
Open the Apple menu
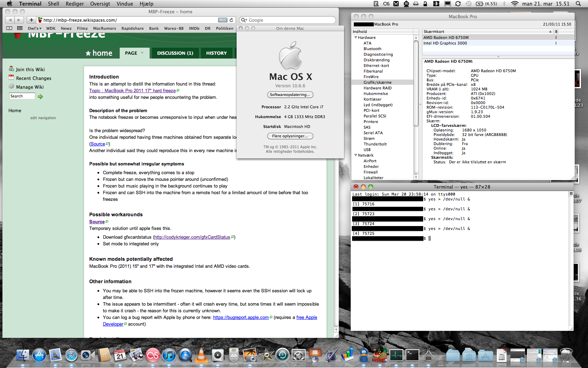pyautogui.click(x=9, y=4)
